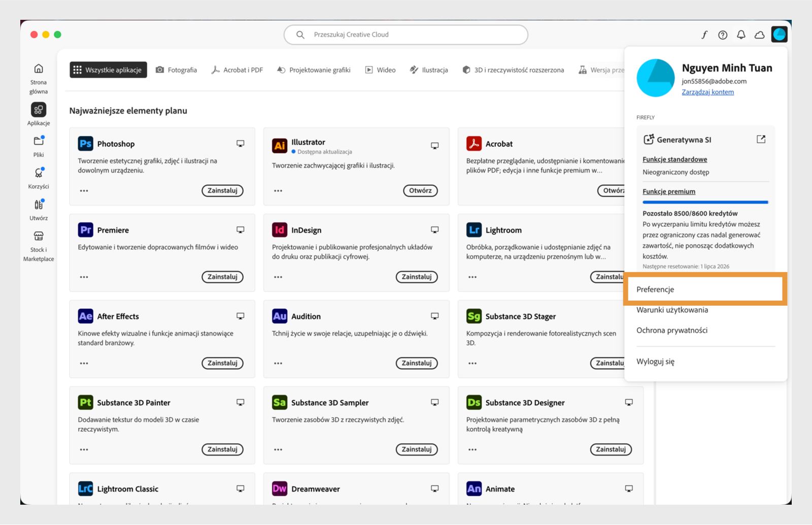Click the After Effects app icon
This screenshot has width=812, height=525.
(x=85, y=316)
